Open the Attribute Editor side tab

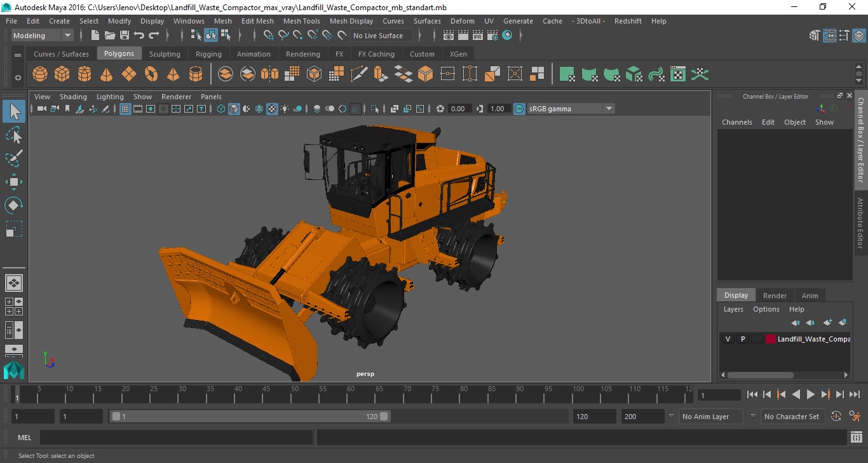click(x=860, y=223)
